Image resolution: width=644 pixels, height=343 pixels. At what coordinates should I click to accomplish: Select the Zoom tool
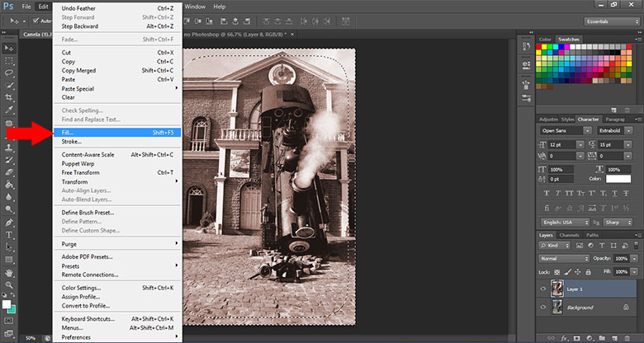click(9, 284)
